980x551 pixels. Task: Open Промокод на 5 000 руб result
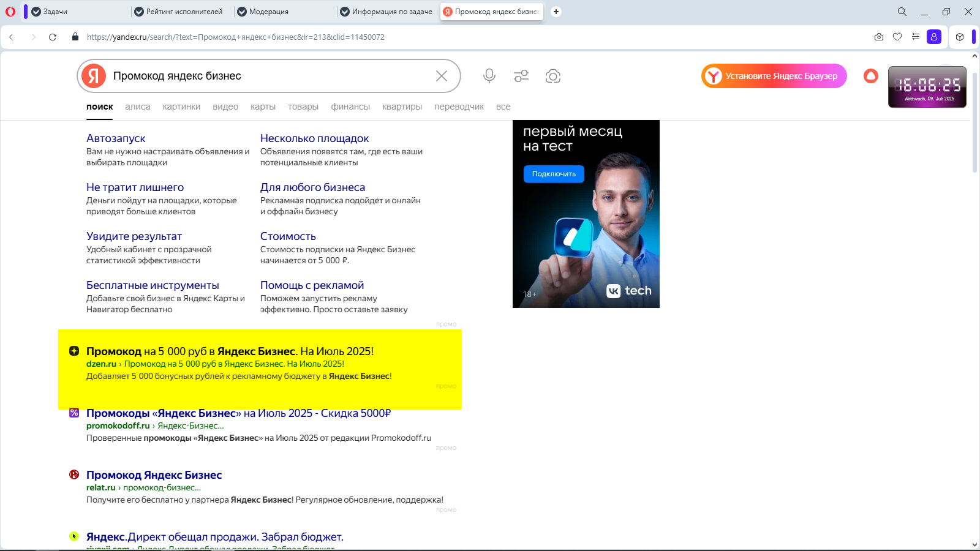pyautogui.click(x=230, y=351)
